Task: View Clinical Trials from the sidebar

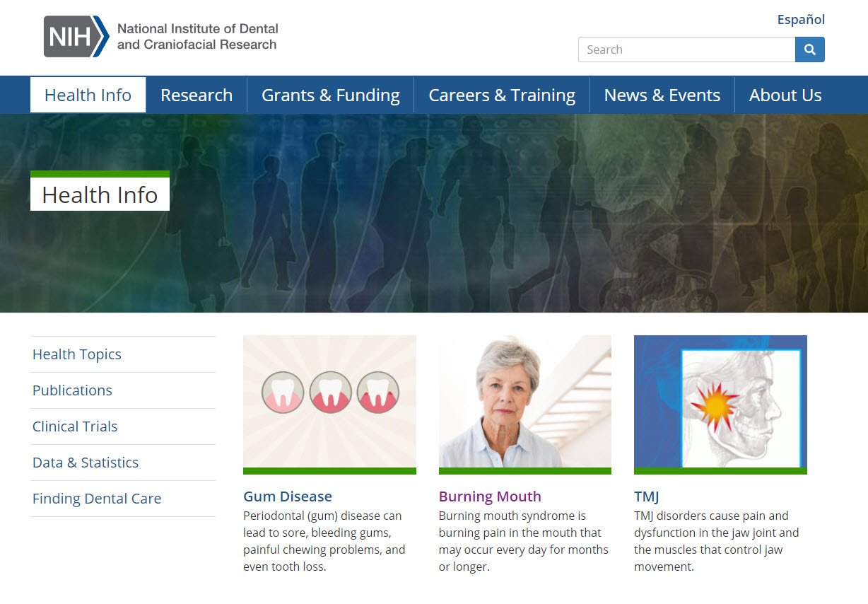Action: pyautogui.click(x=75, y=426)
